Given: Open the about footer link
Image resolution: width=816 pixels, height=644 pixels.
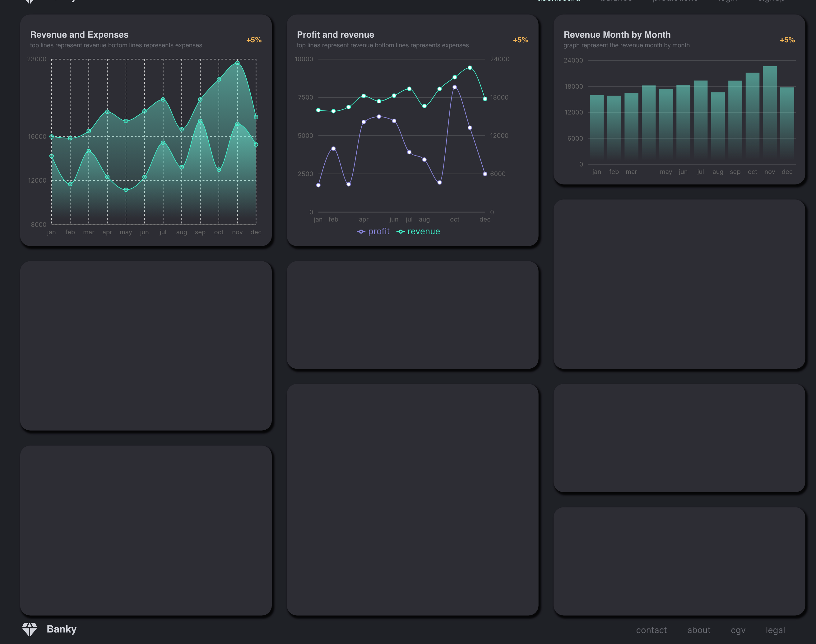Looking at the screenshot, I should (x=699, y=630).
